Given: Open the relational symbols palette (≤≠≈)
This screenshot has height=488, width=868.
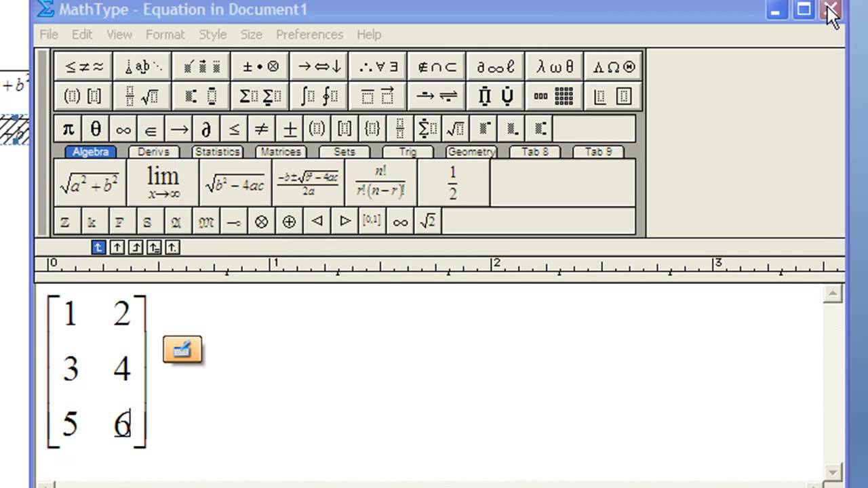Looking at the screenshot, I should point(83,66).
